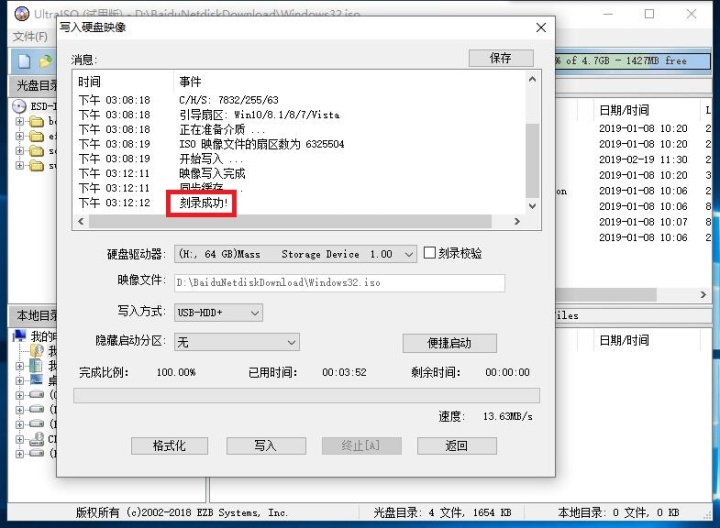Expand the fourth folder node in disc tree

coord(20,165)
